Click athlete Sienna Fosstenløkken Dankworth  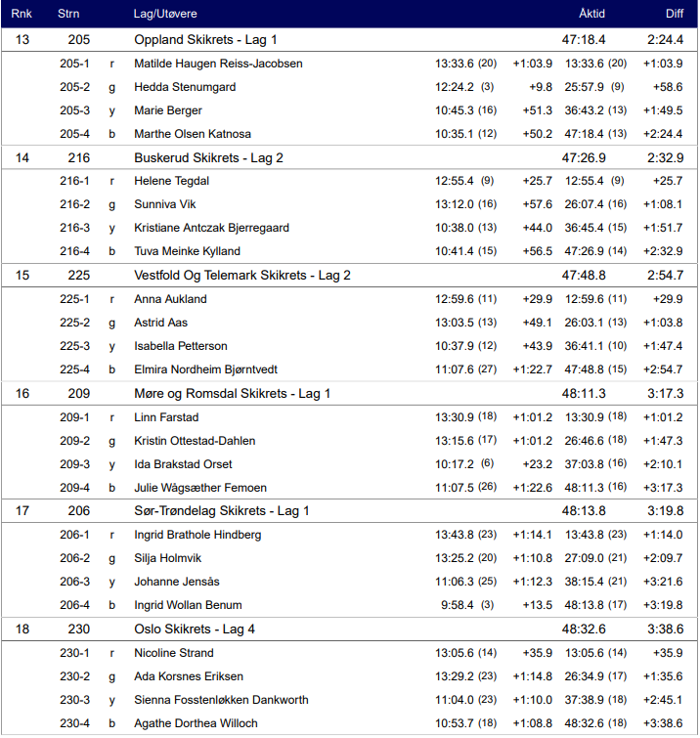click(x=221, y=700)
